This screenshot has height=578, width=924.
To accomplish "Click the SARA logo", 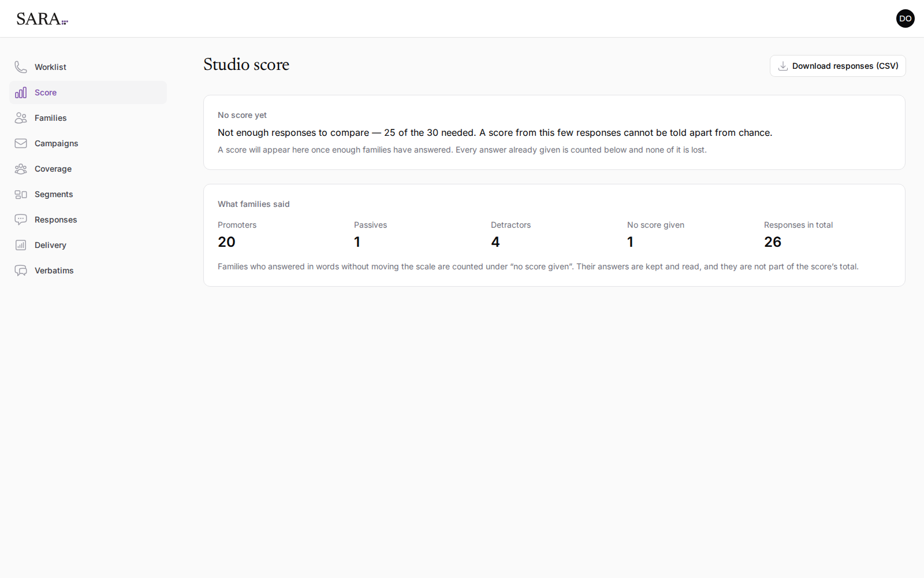I will tap(42, 19).
